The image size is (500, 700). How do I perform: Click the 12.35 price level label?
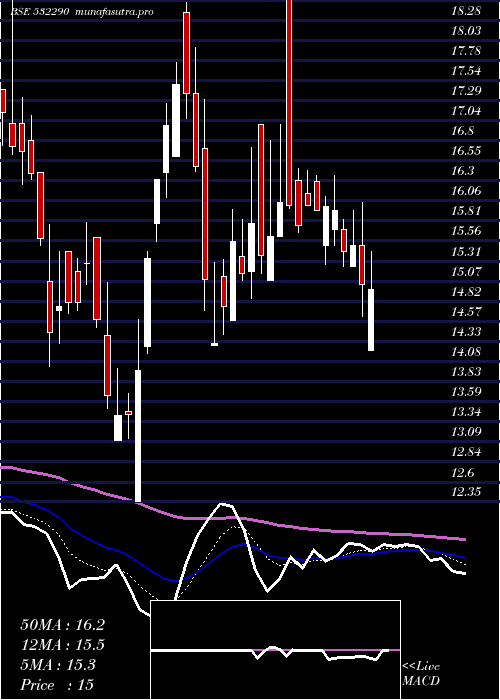pyautogui.click(x=466, y=492)
